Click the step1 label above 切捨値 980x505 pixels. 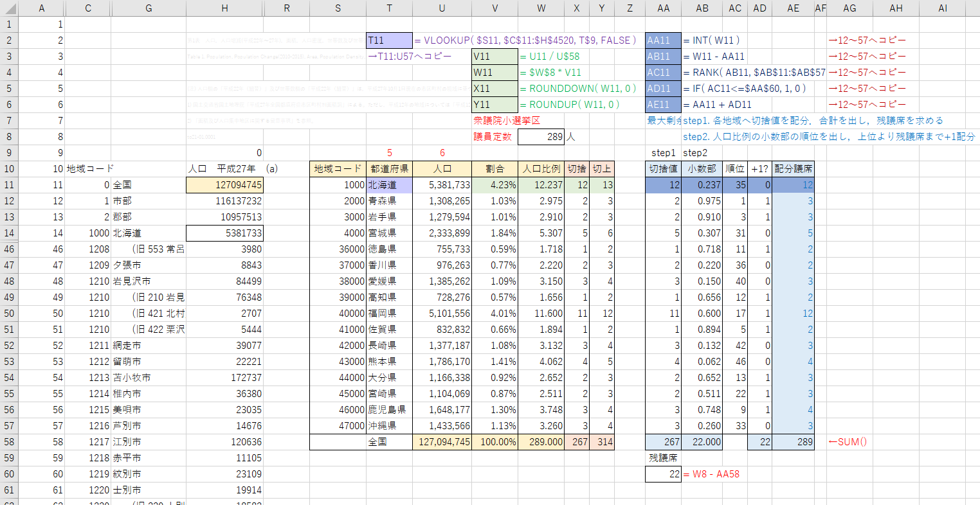click(x=664, y=153)
